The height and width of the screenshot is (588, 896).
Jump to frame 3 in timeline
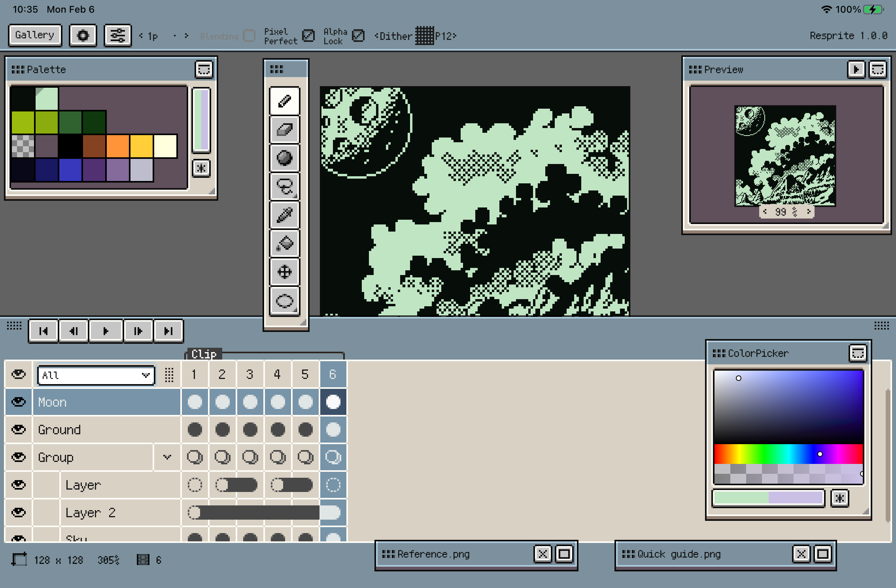click(250, 374)
